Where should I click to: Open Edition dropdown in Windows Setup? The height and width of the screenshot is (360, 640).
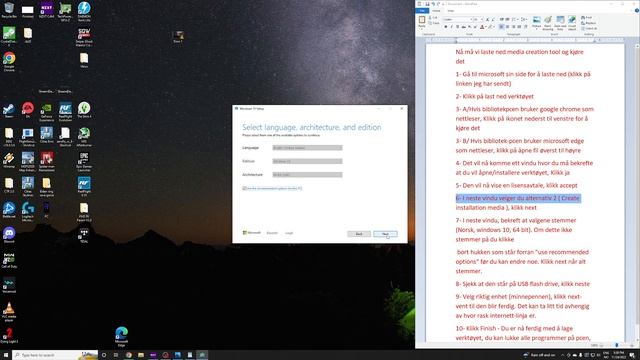307,161
